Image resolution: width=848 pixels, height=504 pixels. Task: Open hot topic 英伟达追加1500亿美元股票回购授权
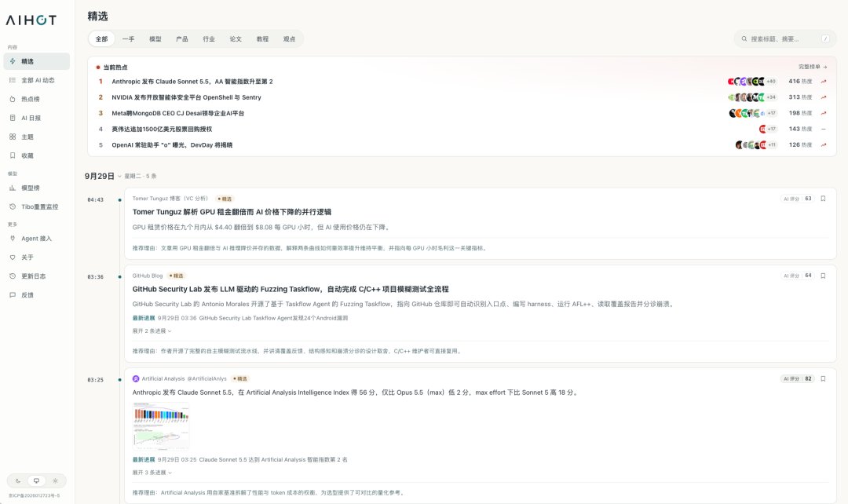click(162, 130)
